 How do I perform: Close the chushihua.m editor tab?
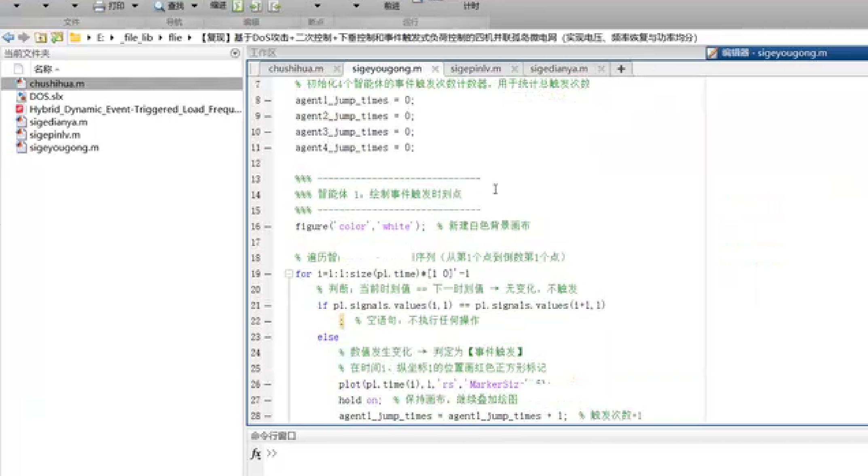pos(337,69)
